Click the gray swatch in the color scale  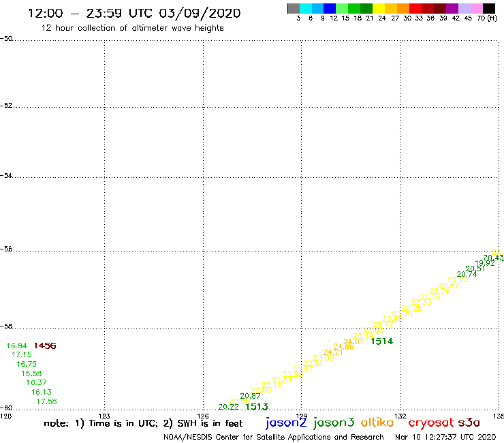point(294,8)
